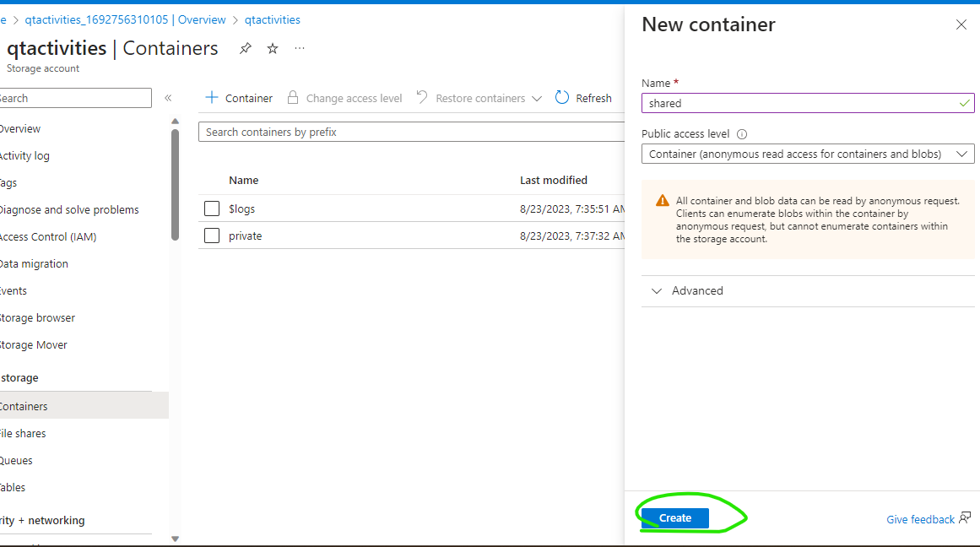Open the qtactivities_1692756310105 Overview breadcrumb
980x547 pixels.
tap(125, 19)
